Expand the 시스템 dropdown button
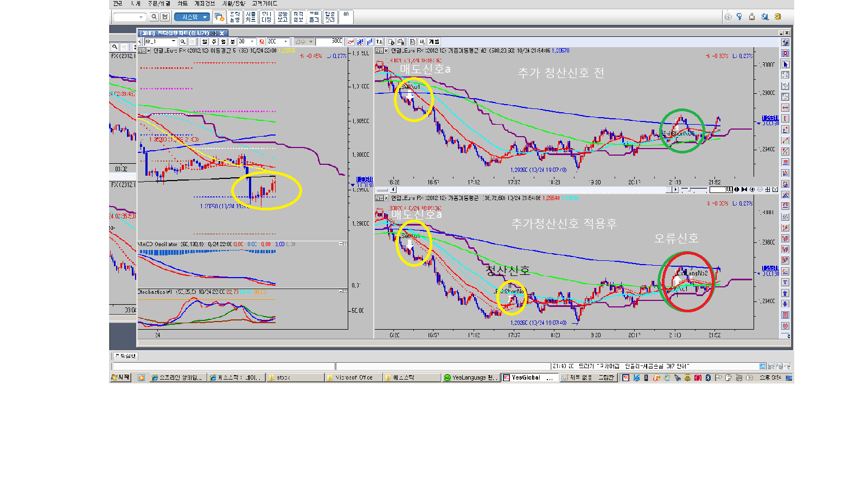Image resolution: width=868 pixels, height=488 pixels. [192, 17]
